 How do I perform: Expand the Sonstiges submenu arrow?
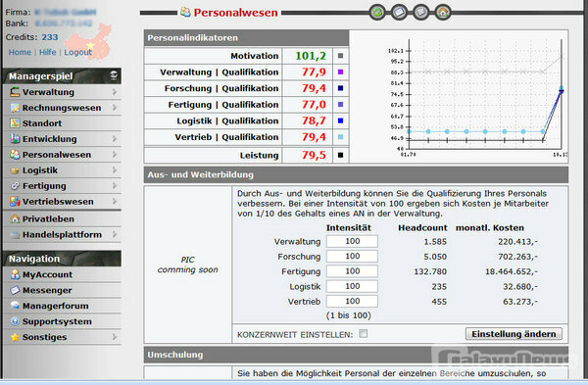click(x=114, y=337)
